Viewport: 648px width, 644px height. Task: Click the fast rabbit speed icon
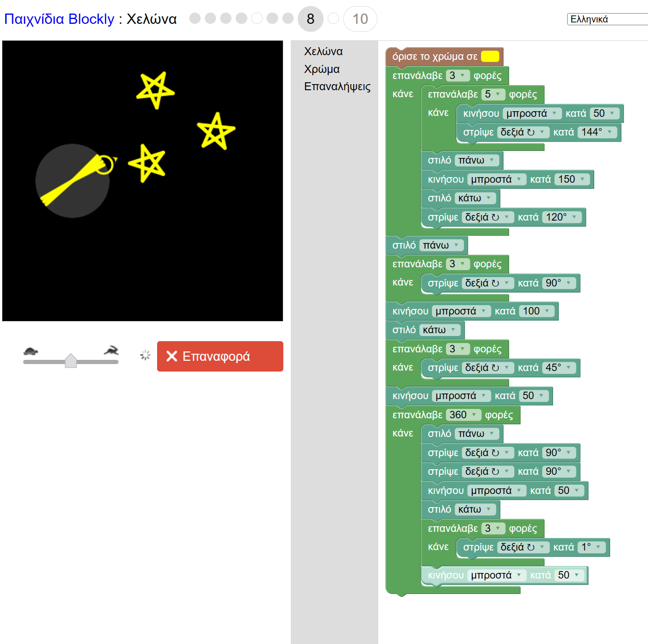point(111,351)
